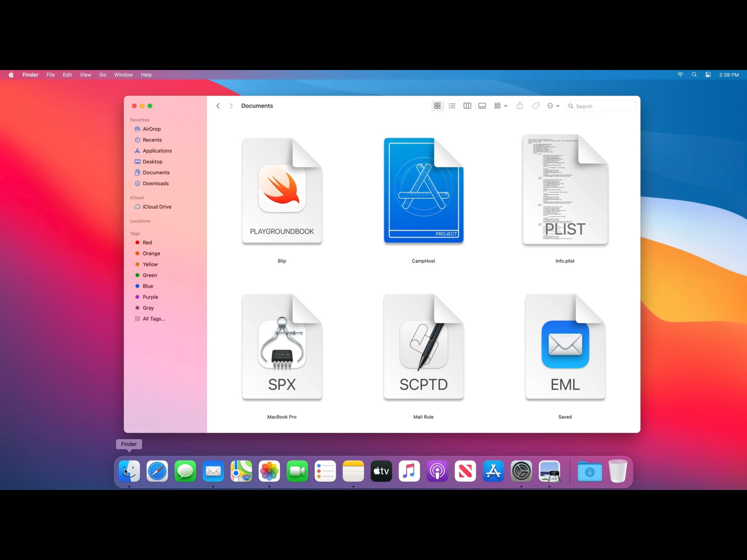Screen dimensions: 747x560
Task: Open Downloads in the sidebar
Action: pos(152,184)
